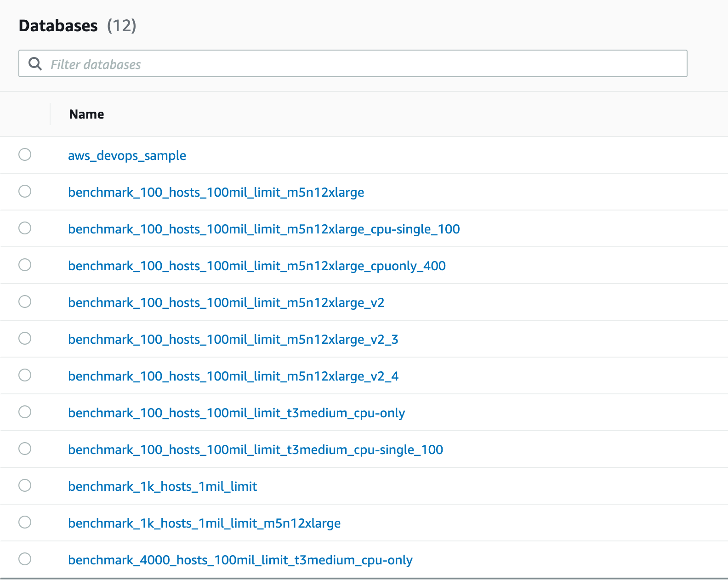Image resolution: width=728 pixels, height=580 pixels.
Task: Open benchmark_1k_hosts_1mil_limit_m5n12xlarge link
Action: (x=204, y=523)
